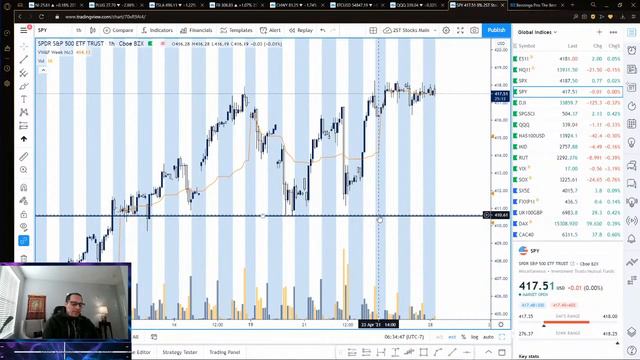
Task: Toggle the lock-all-drawings padlock
Action: (24, 214)
